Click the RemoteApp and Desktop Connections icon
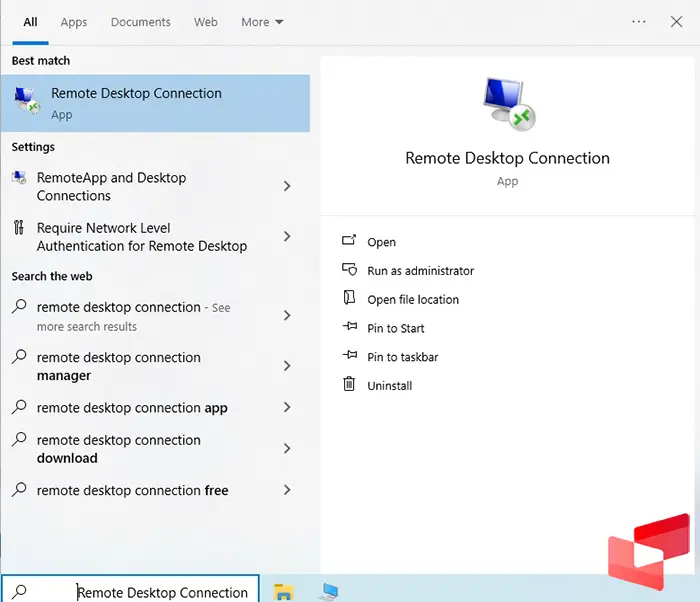The image size is (700, 602). pos(19,178)
